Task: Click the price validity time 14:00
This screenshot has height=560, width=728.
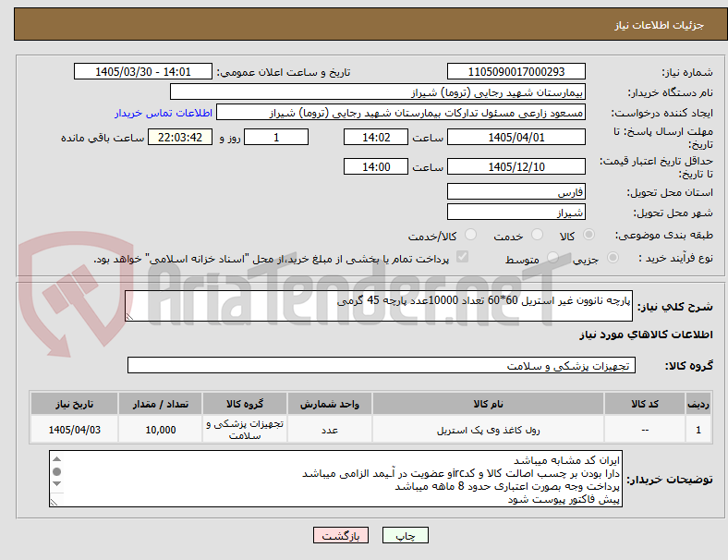Action: point(376,166)
